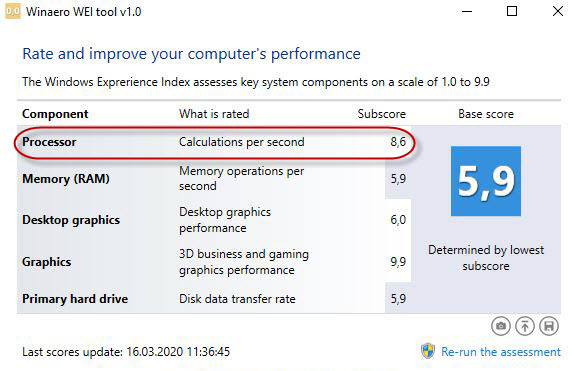Click the upload arrow icon

click(525, 326)
